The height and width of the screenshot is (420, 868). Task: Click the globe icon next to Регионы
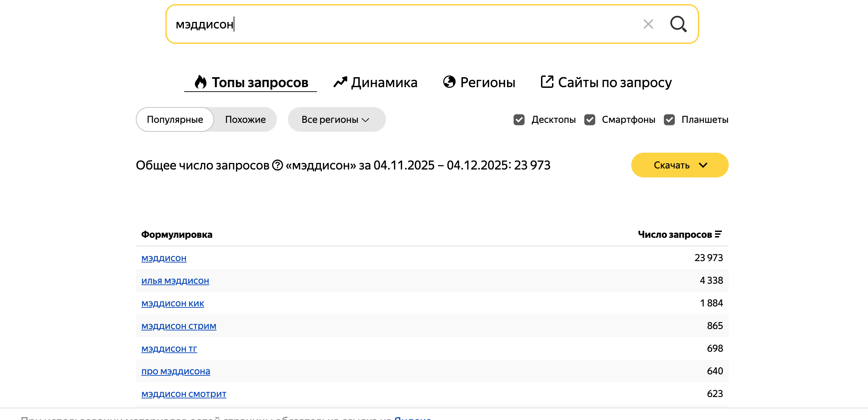coord(449,82)
